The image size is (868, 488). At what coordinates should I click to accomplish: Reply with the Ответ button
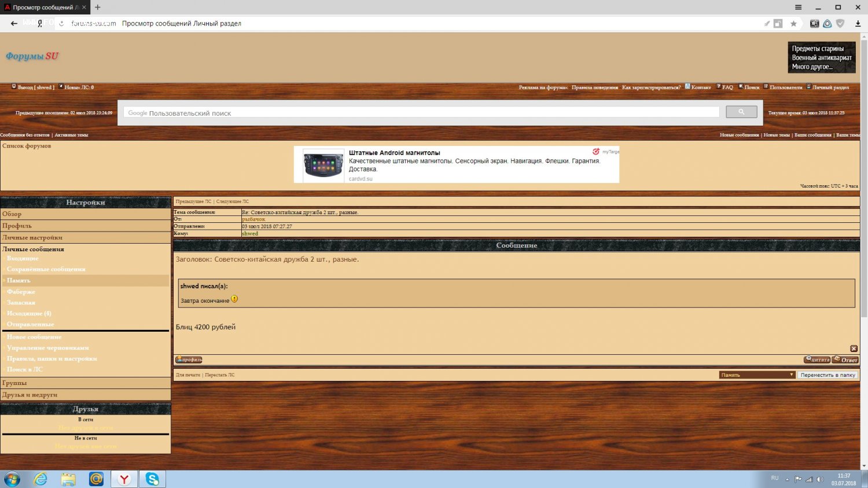[x=845, y=360]
